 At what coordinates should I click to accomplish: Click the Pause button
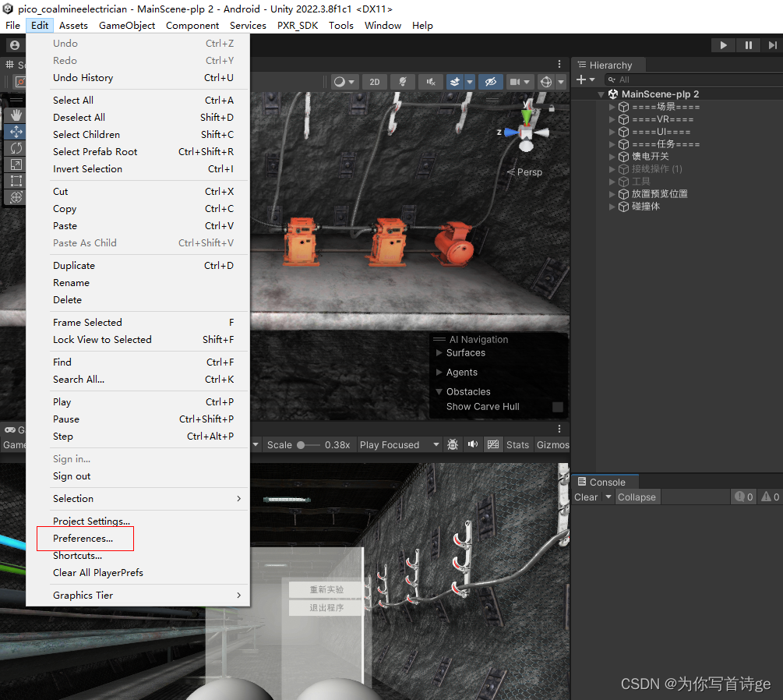(748, 45)
